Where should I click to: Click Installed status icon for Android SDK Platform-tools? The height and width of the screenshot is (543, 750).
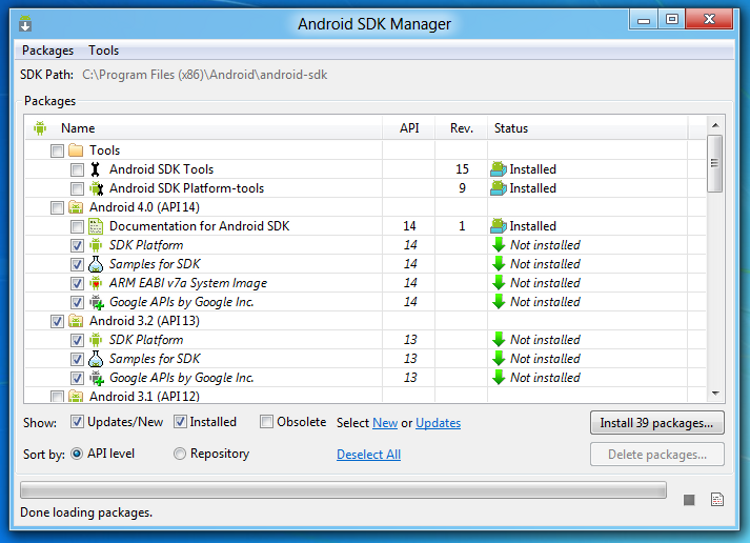pyautogui.click(x=498, y=188)
